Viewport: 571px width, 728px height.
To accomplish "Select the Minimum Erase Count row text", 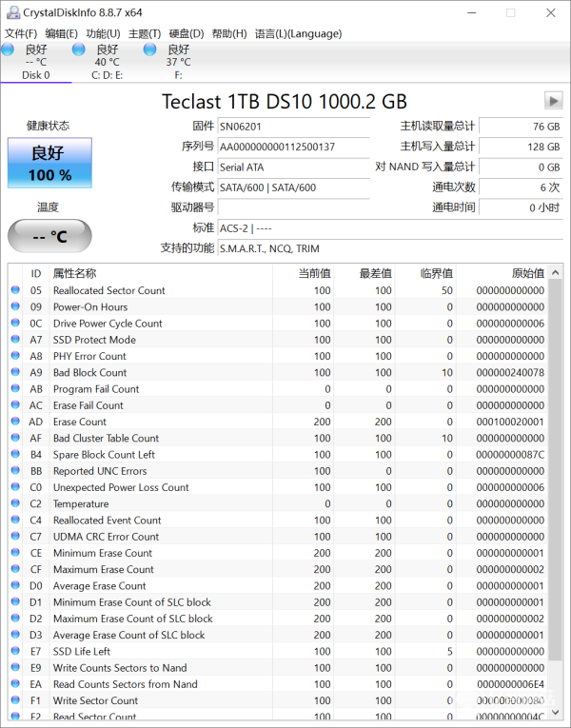I will pyautogui.click(x=103, y=553).
